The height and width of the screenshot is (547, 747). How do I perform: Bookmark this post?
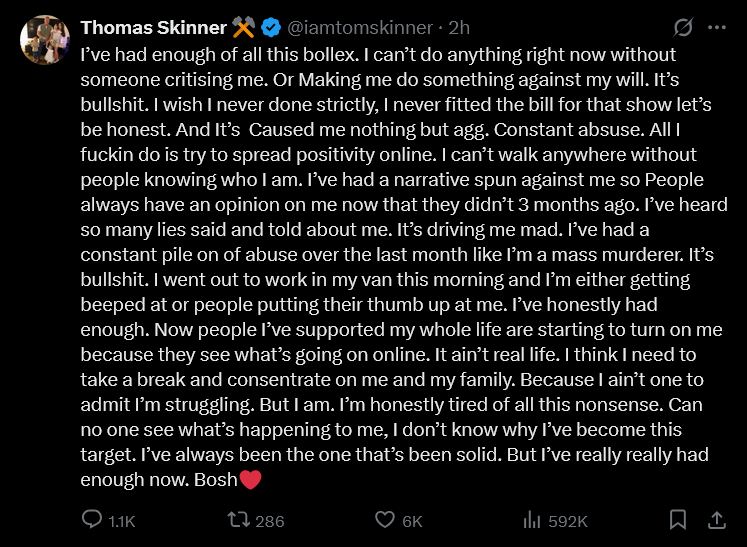(x=677, y=520)
